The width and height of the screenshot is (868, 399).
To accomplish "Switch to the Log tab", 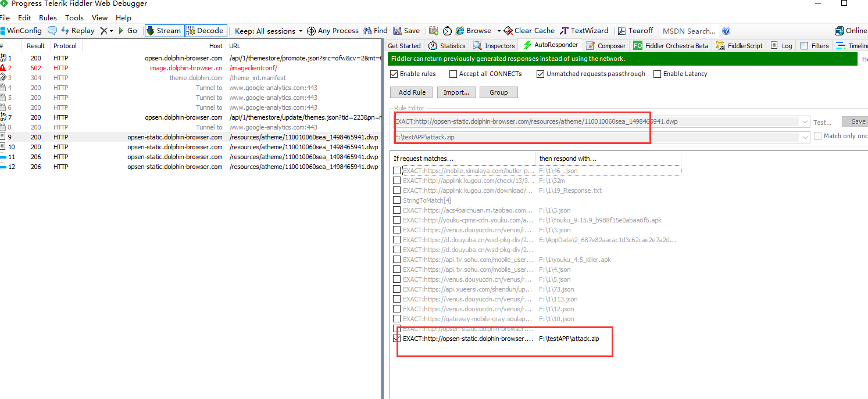I will pyautogui.click(x=781, y=45).
